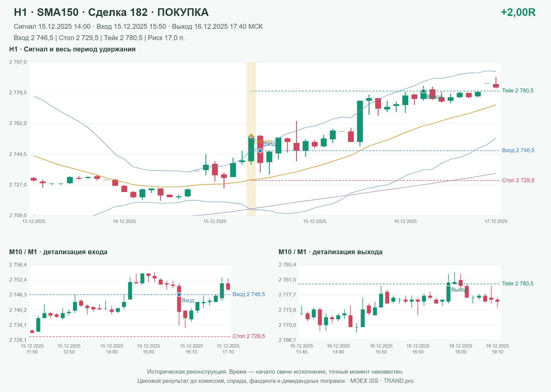551x392 pixels.
Task: Click the Стоп 2 729,5 label on H1 chart
Action: coord(518,180)
